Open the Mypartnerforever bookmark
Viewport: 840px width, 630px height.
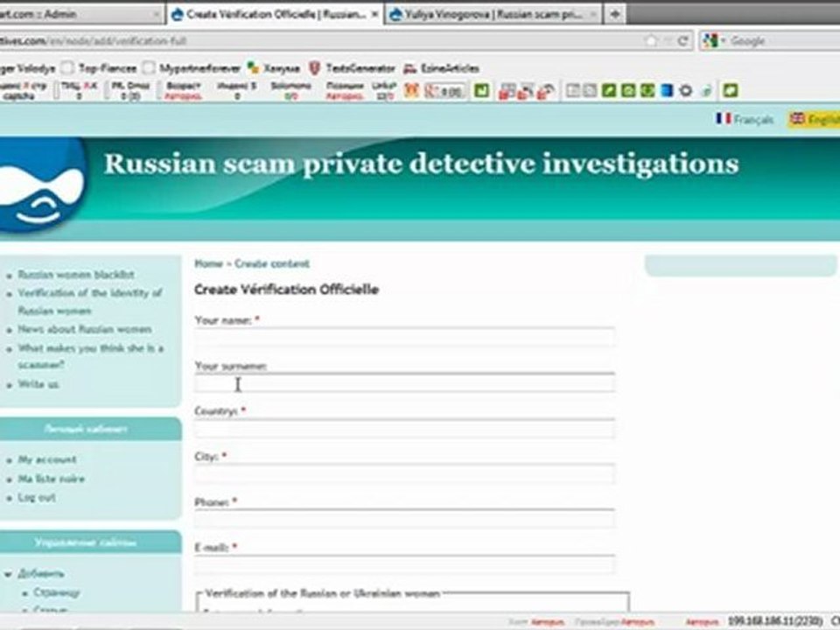192,68
